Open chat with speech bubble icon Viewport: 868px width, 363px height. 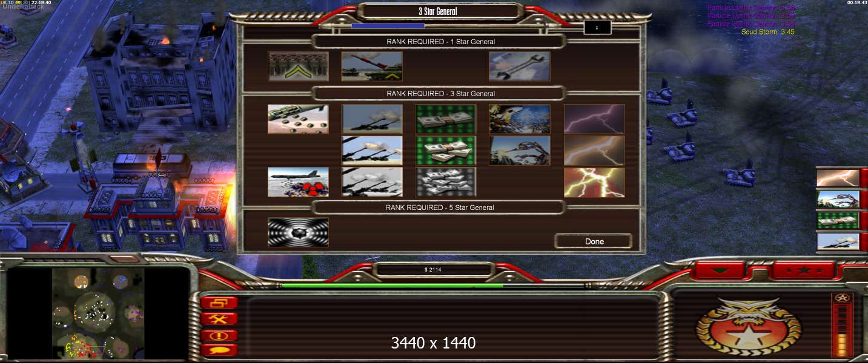pyautogui.click(x=219, y=349)
